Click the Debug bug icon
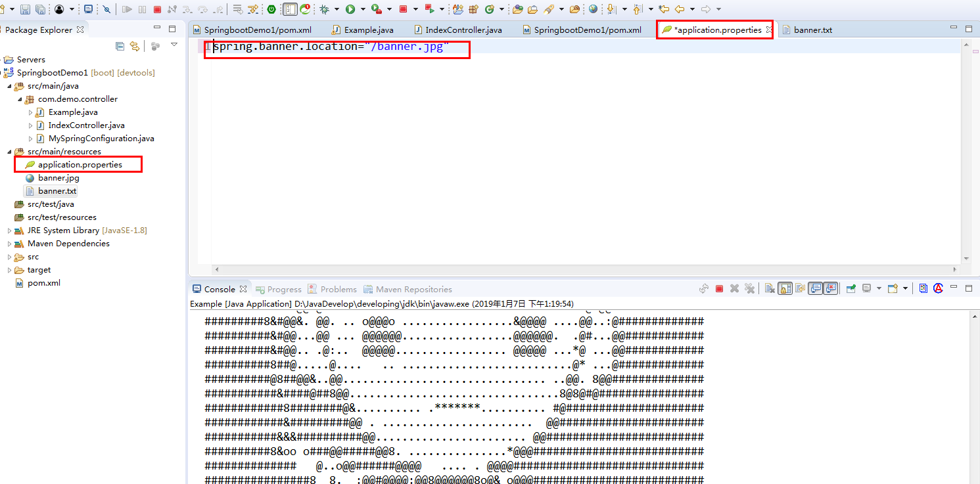The height and width of the screenshot is (484, 980). 324,9
